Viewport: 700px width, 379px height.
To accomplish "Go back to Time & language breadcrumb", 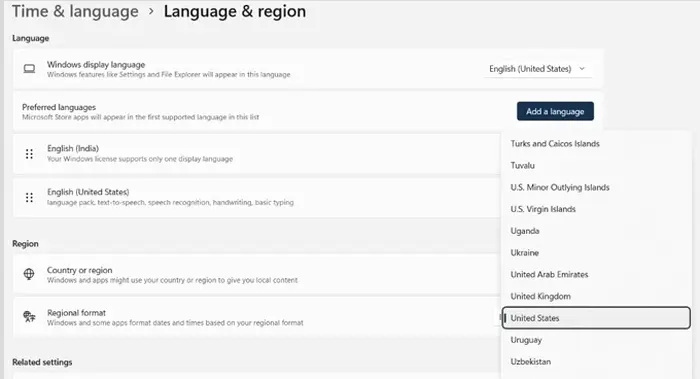I will (75, 11).
